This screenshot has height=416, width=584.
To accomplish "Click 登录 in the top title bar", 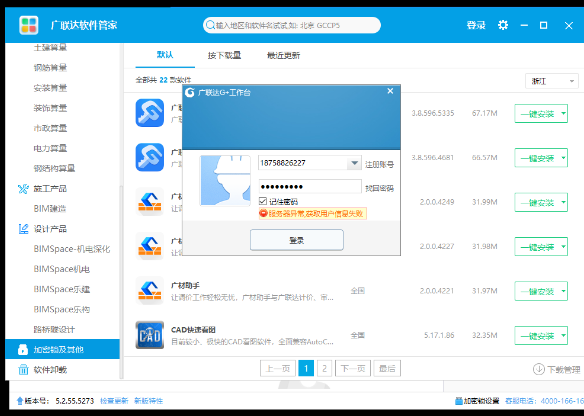I will (476, 25).
